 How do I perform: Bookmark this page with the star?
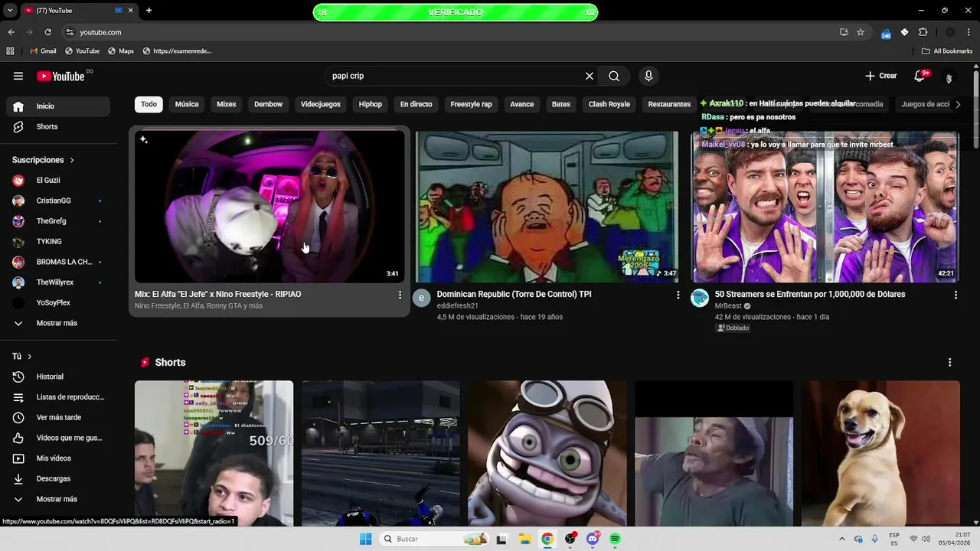861,32
